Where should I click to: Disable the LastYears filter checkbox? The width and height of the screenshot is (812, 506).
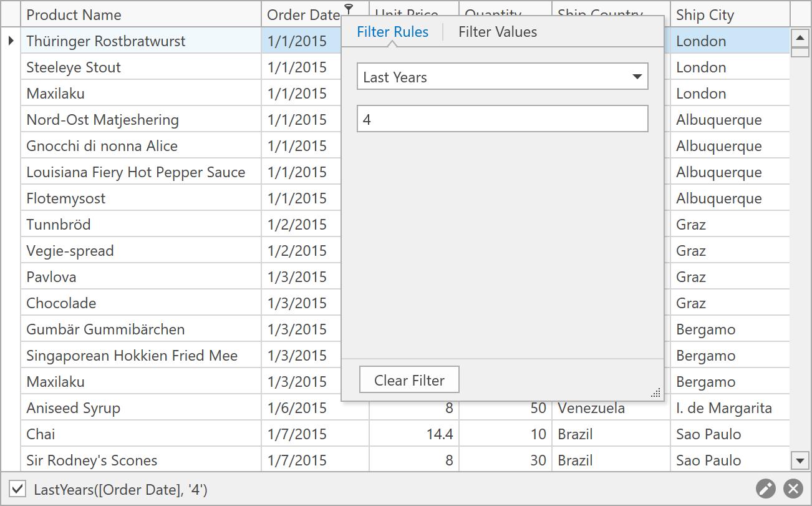(x=18, y=489)
